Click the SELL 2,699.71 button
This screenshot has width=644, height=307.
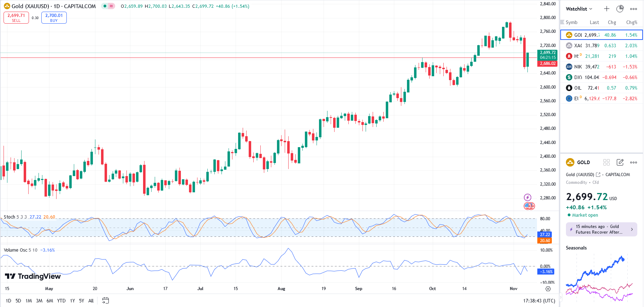coord(16,18)
